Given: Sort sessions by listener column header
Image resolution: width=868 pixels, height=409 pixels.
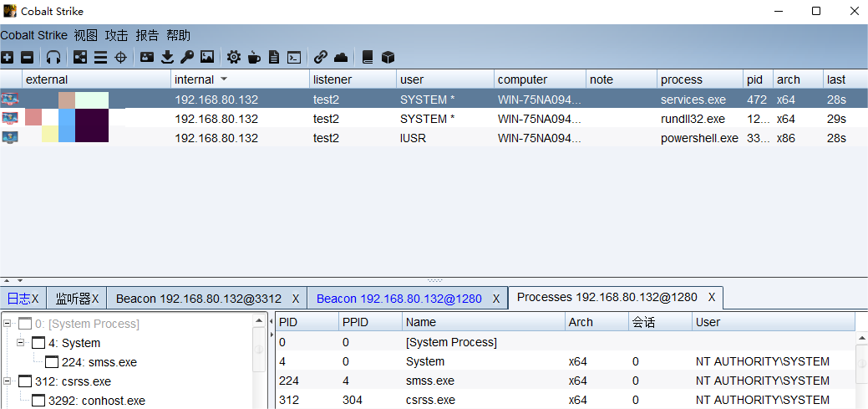Looking at the screenshot, I should point(353,79).
